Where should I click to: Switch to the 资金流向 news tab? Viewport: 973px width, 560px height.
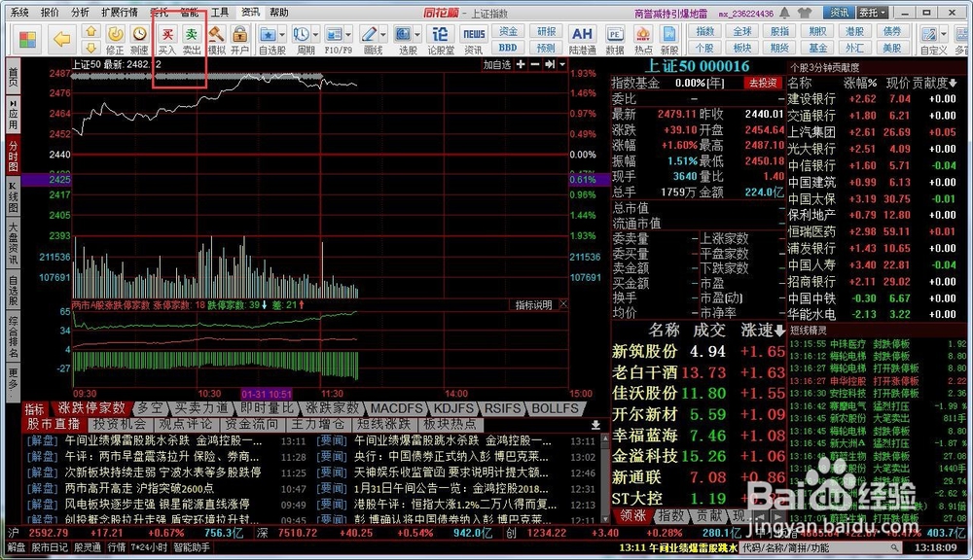point(251,425)
